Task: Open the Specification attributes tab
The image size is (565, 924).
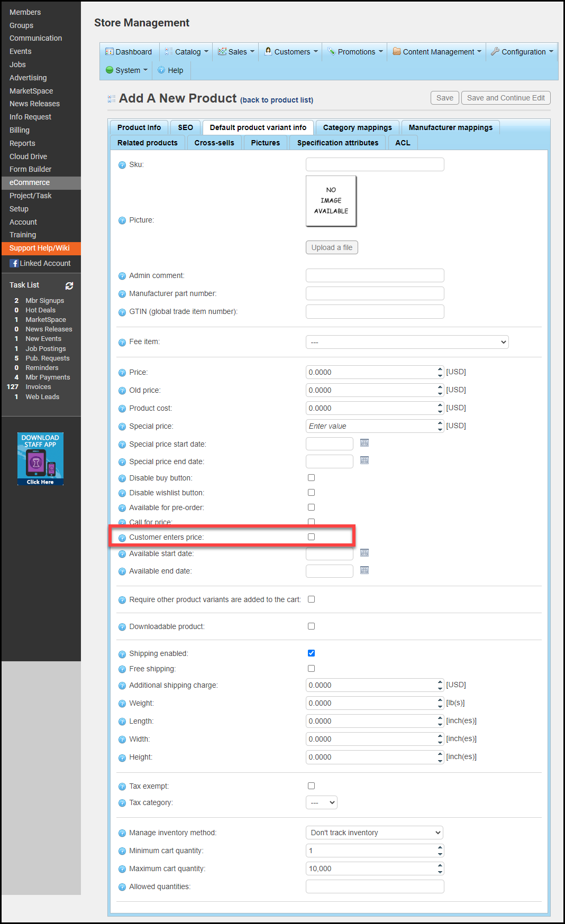Action: (338, 143)
